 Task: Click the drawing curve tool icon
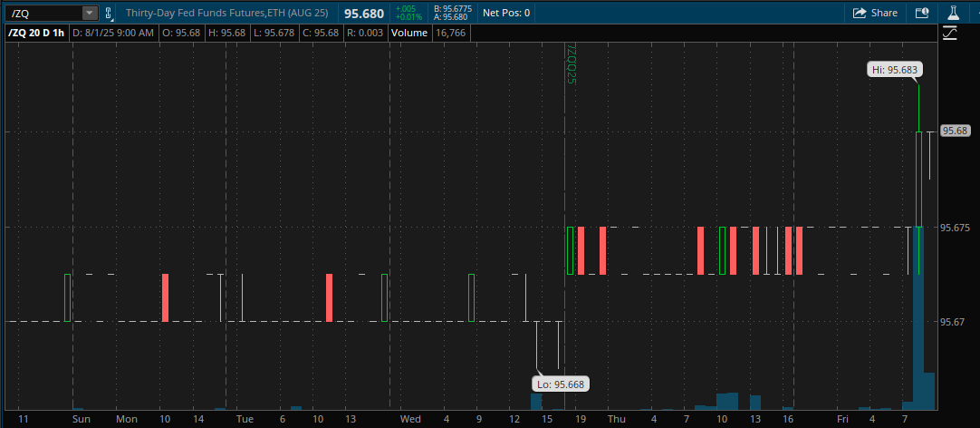click(x=950, y=34)
